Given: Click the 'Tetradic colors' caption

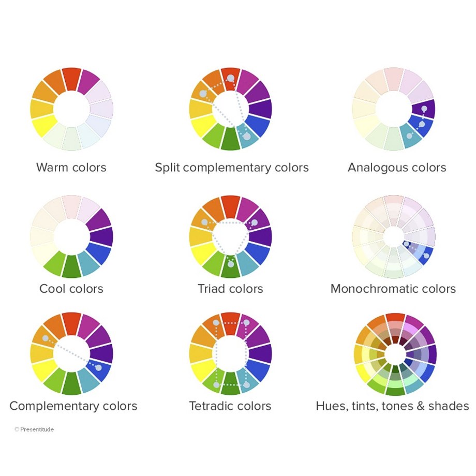Looking at the screenshot, I should coord(230,406).
